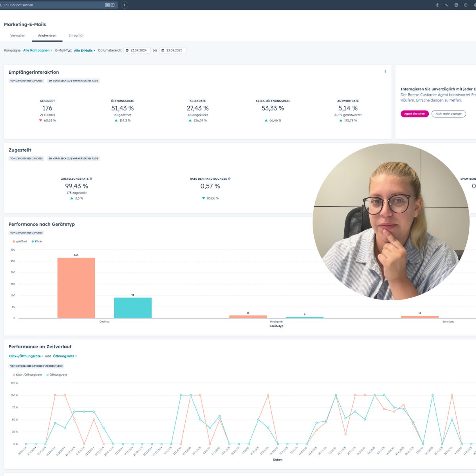Toggle the 'Klicks' legend series in device chart
476x476 pixels.
pyautogui.click(x=37, y=241)
